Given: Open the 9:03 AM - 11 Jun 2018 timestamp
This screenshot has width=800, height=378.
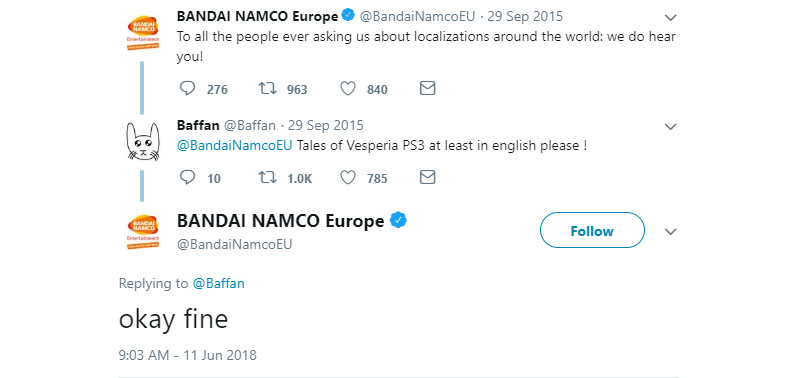Looking at the screenshot, I should (188, 355).
